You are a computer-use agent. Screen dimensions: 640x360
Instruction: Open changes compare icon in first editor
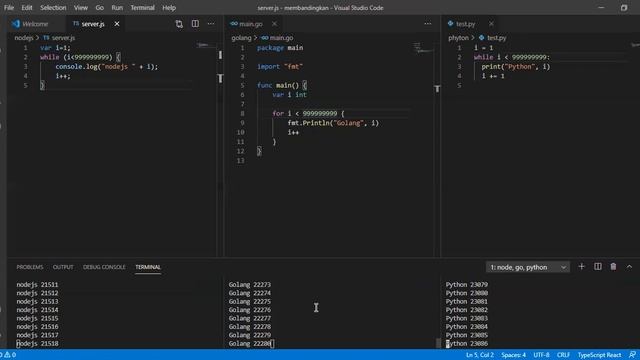(x=179, y=24)
